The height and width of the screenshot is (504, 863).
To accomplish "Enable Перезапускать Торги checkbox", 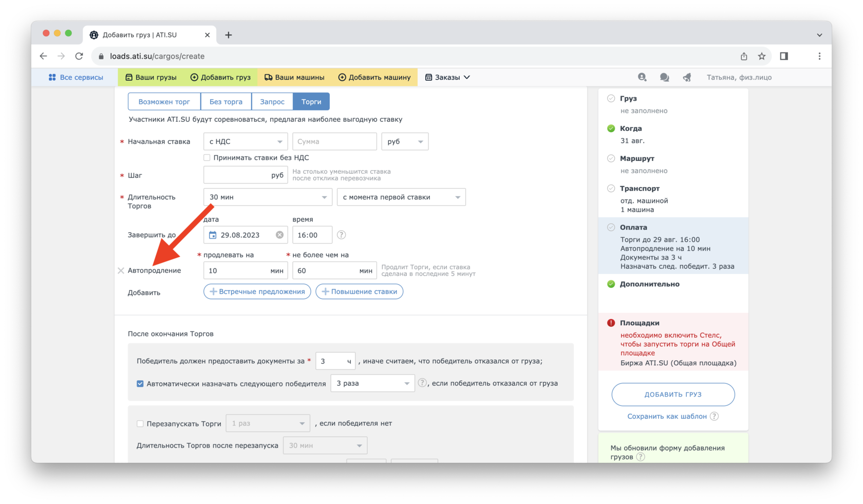I will pos(140,424).
